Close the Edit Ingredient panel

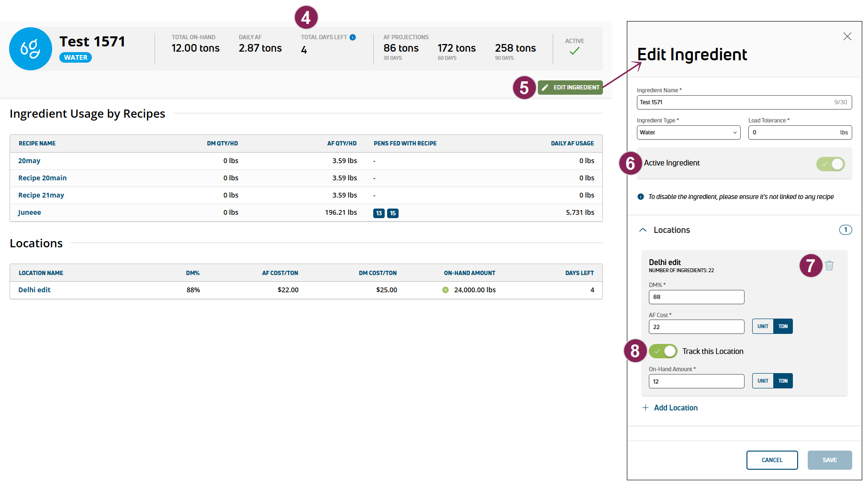[x=847, y=36]
